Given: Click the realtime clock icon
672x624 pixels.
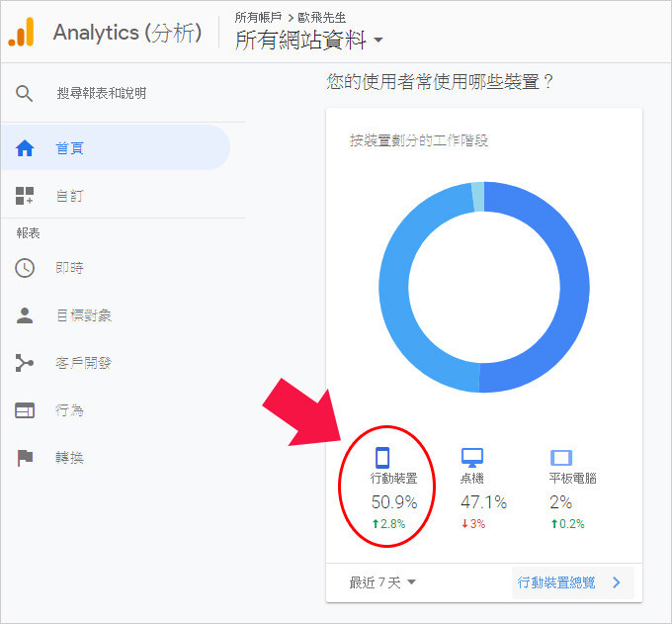Looking at the screenshot, I should 25,268.
